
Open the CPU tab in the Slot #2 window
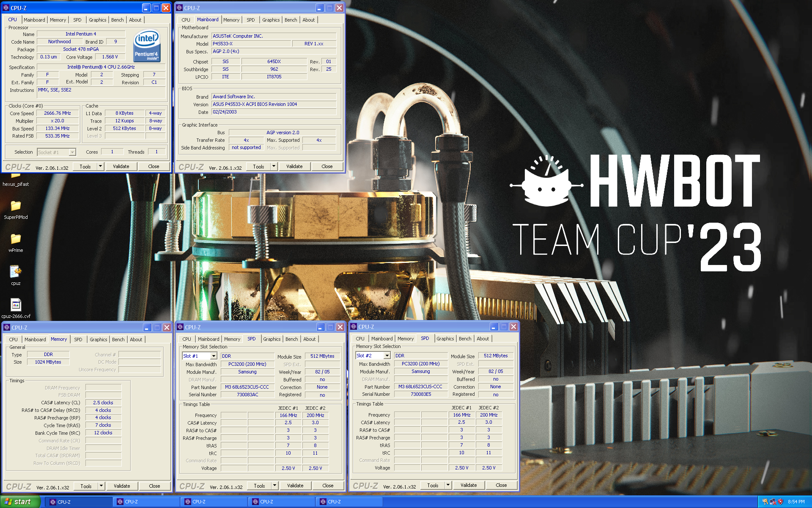(x=360, y=339)
